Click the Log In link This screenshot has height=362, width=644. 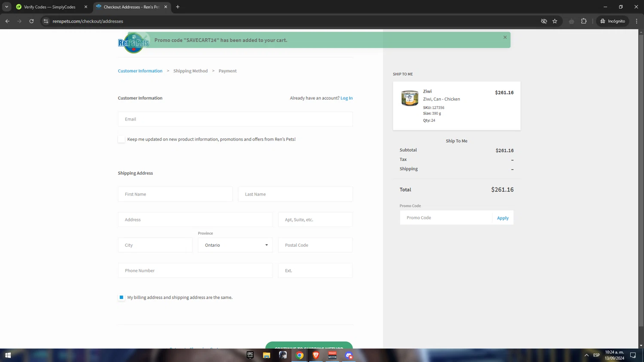point(346,98)
